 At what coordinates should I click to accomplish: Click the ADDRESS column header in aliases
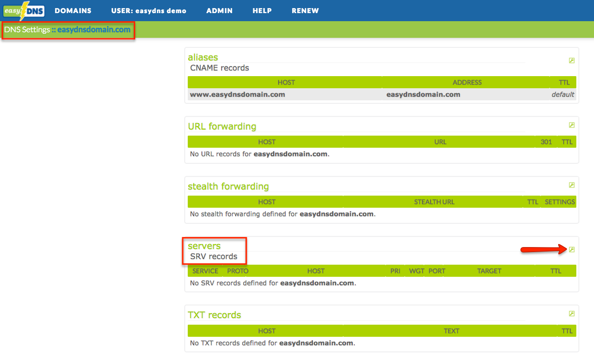click(x=467, y=83)
